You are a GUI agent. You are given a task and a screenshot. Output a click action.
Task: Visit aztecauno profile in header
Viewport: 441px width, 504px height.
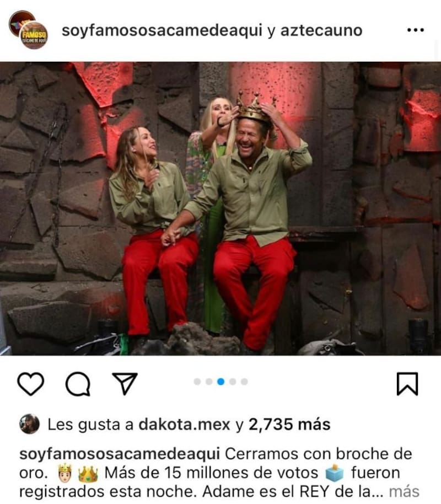point(321,31)
